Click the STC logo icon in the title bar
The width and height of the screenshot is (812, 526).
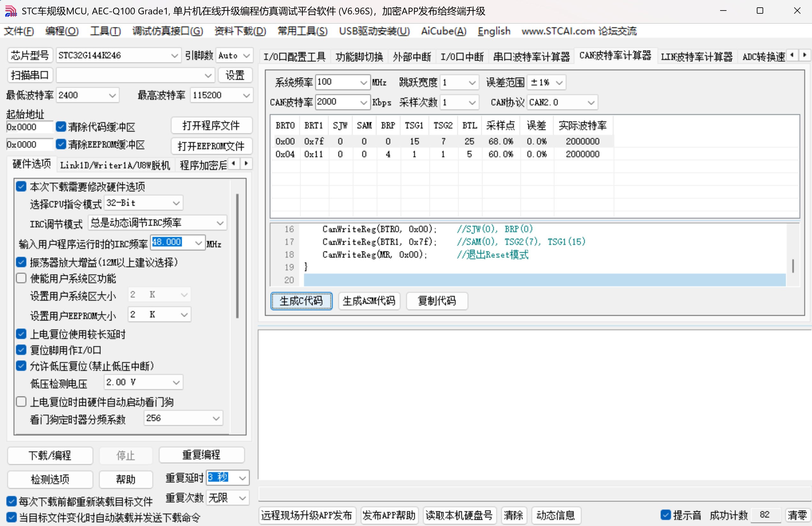[x=10, y=11]
